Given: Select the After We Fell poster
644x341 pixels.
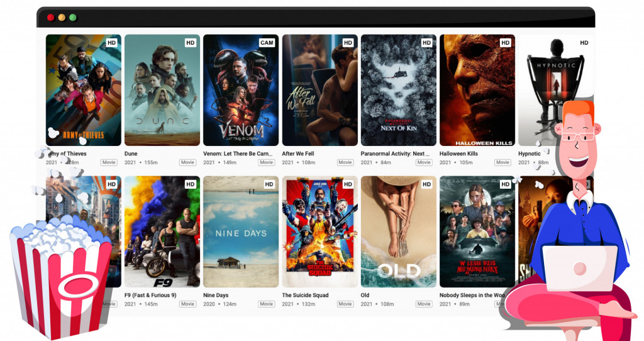Looking at the screenshot, I should (319, 90).
